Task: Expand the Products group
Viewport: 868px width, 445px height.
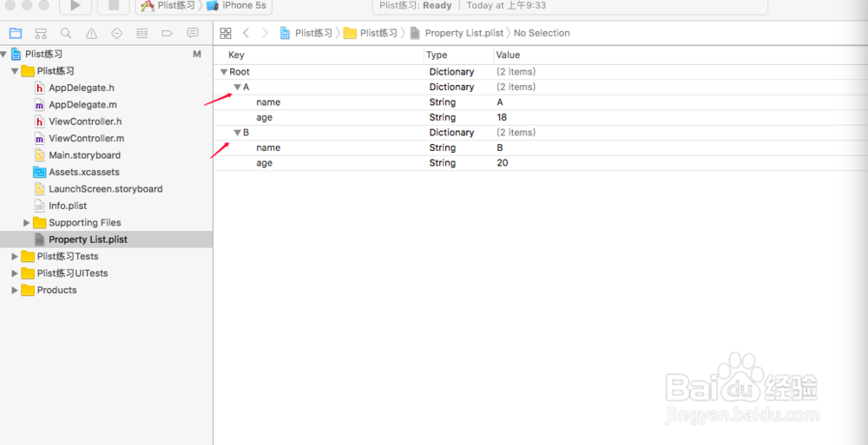Action: click(15, 290)
